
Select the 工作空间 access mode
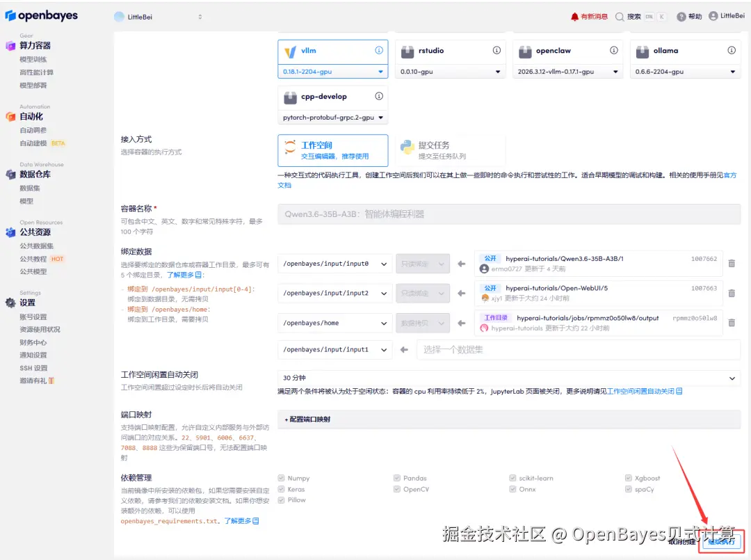point(333,150)
